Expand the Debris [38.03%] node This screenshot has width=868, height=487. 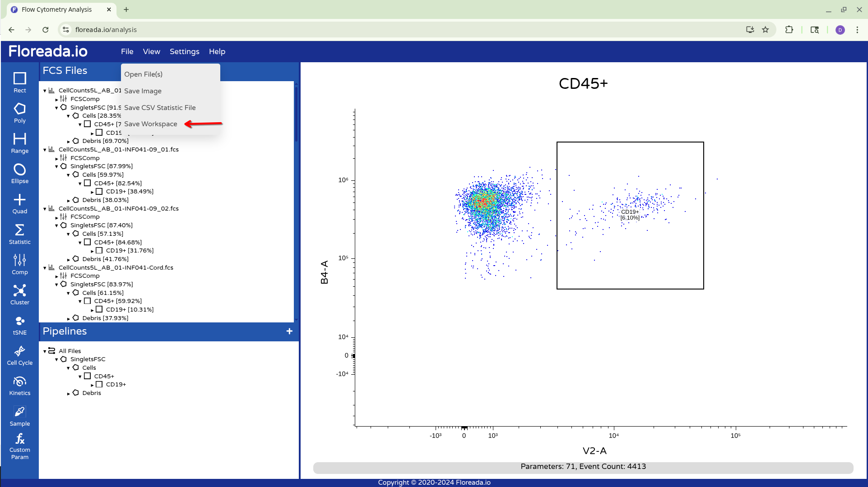pyautogui.click(x=69, y=201)
